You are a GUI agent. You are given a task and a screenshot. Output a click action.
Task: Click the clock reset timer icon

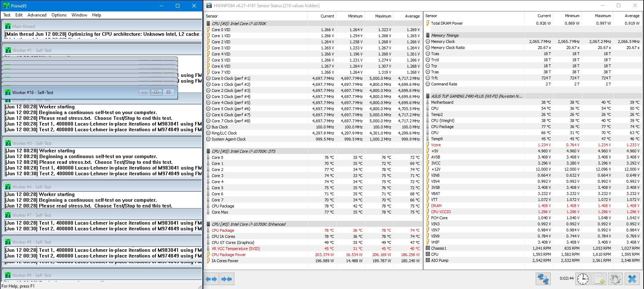583,279
